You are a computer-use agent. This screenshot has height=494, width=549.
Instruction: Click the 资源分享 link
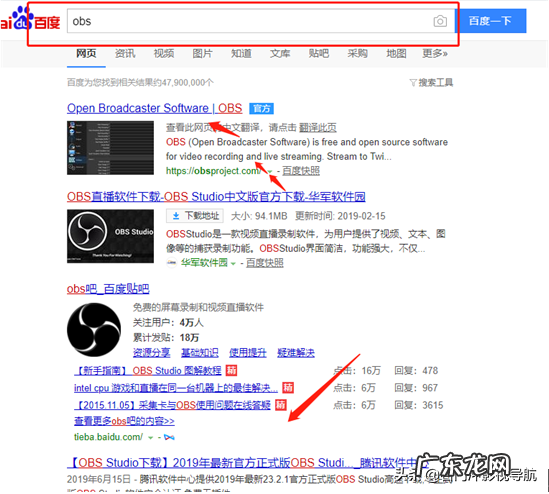152,353
